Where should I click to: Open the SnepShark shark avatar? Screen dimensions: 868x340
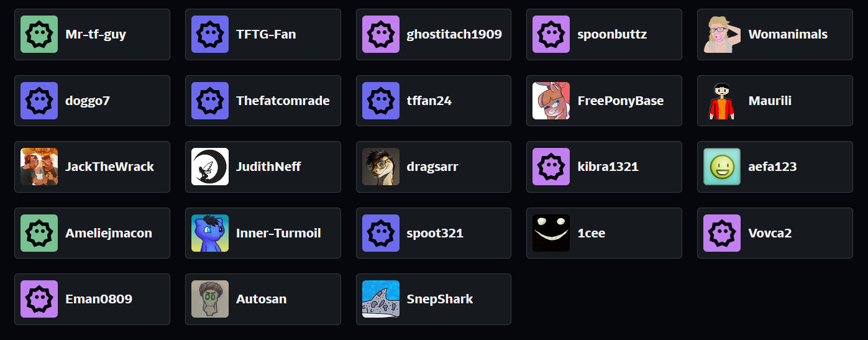pyautogui.click(x=381, y=299)
